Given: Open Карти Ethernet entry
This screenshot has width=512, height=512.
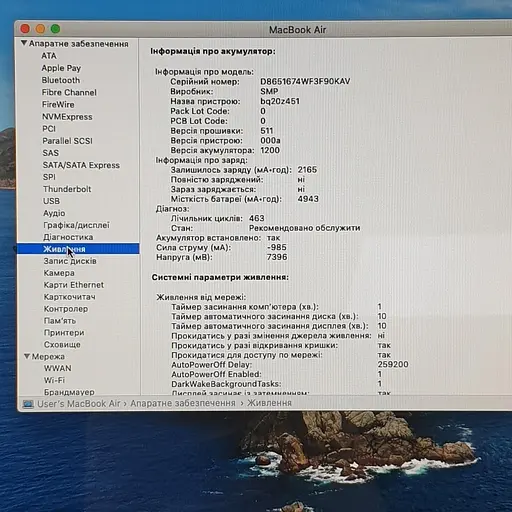Looking at the screenshot, I should pyautogui.click(x=74, y=285).
